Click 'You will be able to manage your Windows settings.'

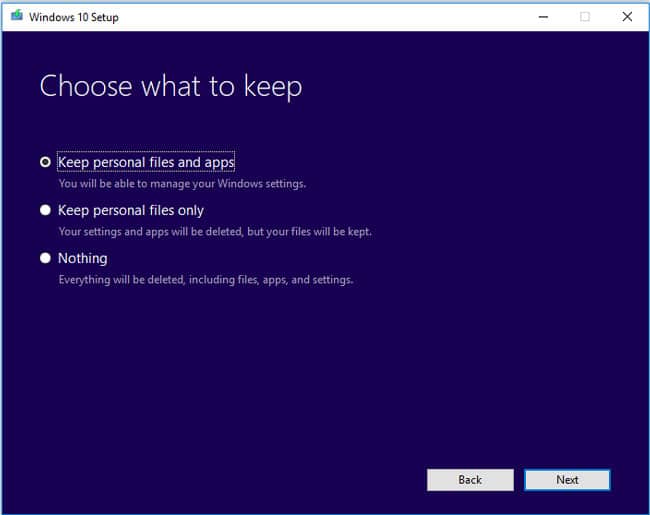coord(182,184)
